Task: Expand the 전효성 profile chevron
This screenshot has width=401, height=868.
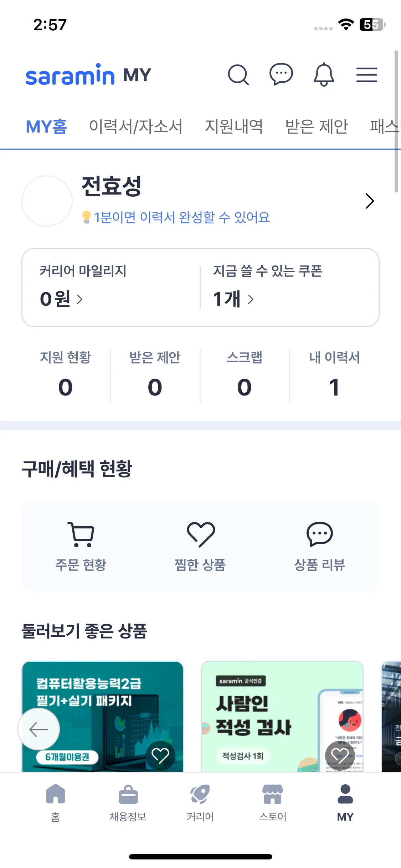Action: tap(370, 201)
